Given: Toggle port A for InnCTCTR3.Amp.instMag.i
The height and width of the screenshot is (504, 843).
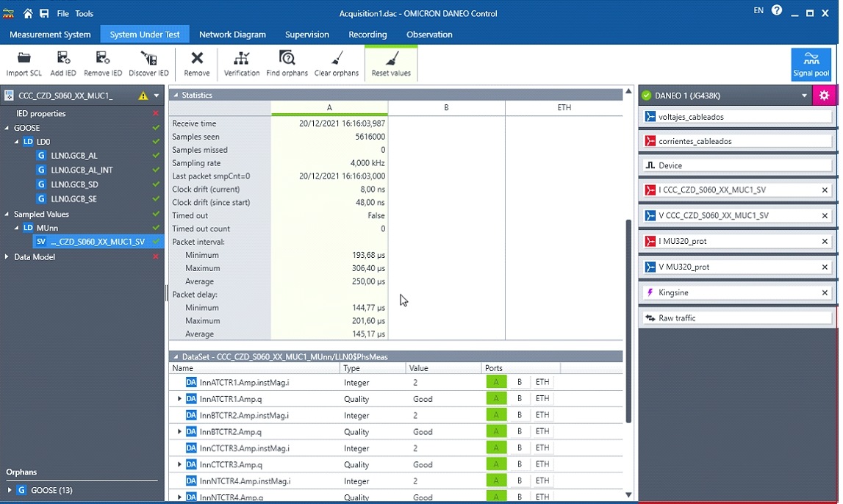Looking at the screenshot, I should 495,447.
